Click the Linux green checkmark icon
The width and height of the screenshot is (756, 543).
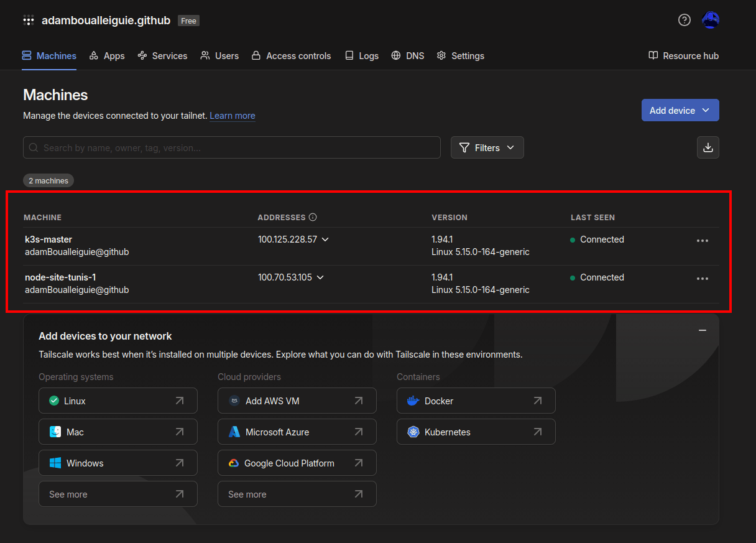(x=54, y=401)
